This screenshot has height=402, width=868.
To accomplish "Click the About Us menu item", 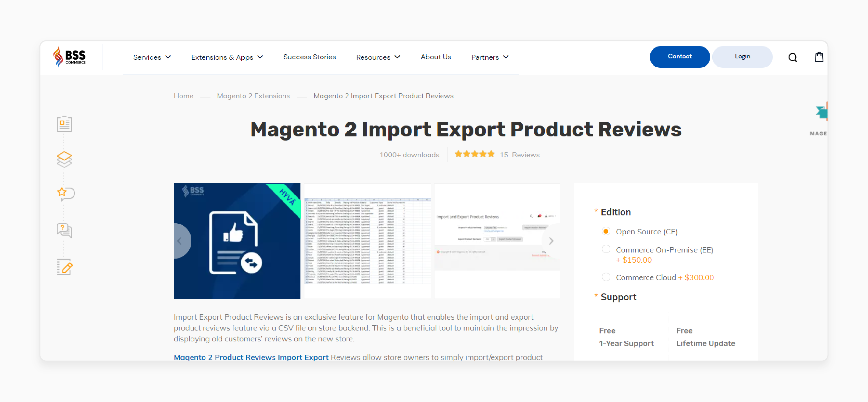I will 436,57.
